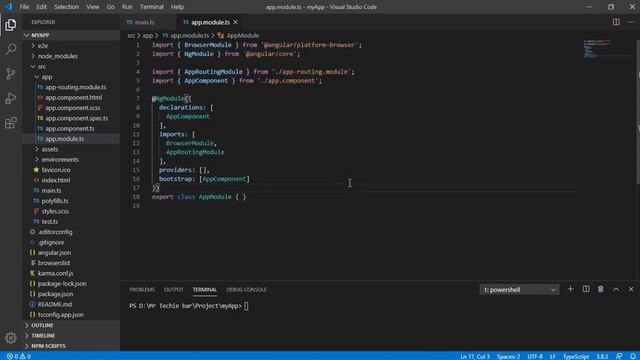Open the Run and Debug view

pos(11,98)
